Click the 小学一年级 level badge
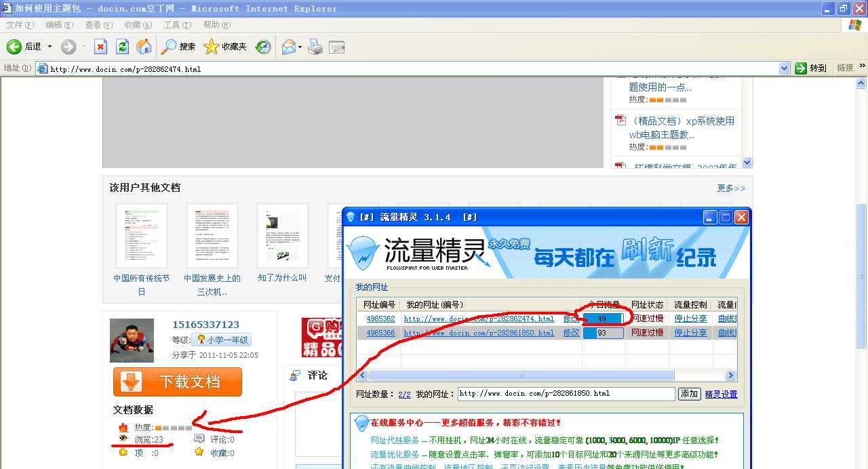868x469 pixels. (x=222, y=340)
